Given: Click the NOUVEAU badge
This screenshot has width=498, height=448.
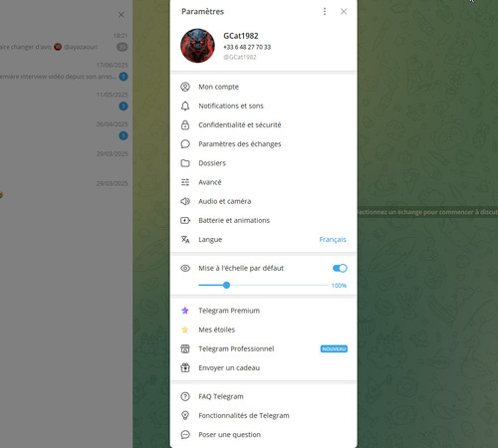Looking at the screenshot, I should 334,348.
